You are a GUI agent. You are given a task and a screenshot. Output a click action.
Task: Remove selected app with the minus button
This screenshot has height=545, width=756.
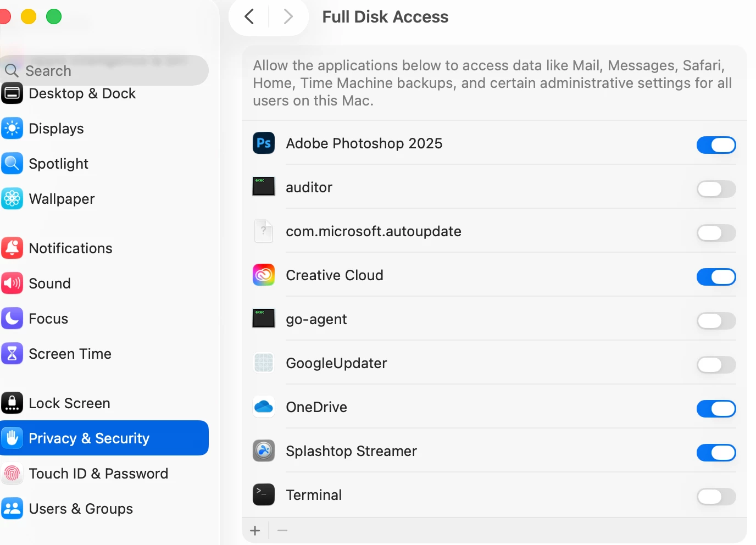pyautogui.click(x=282, y=531)
